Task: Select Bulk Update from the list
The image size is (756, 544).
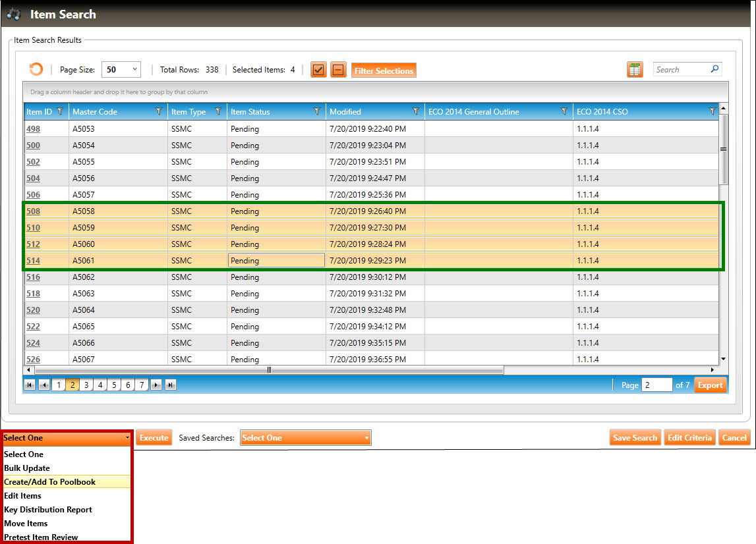Action: click(x=27, y=468)
